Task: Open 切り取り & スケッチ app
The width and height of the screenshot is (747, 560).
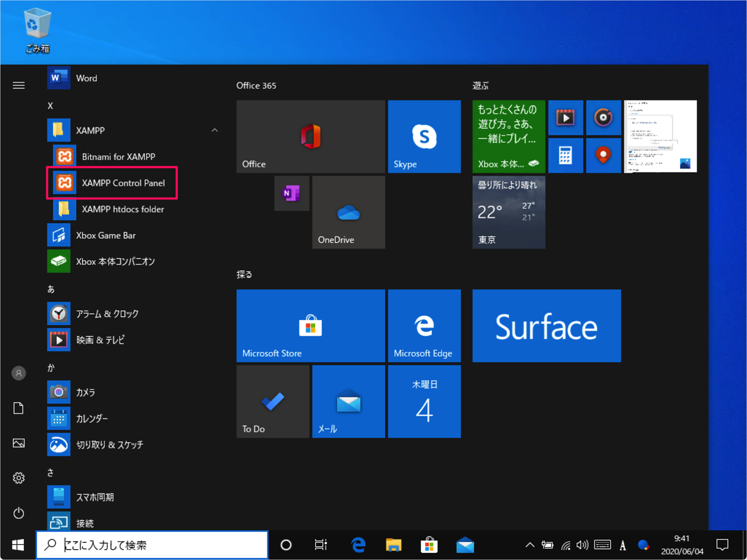Action: 133,444
